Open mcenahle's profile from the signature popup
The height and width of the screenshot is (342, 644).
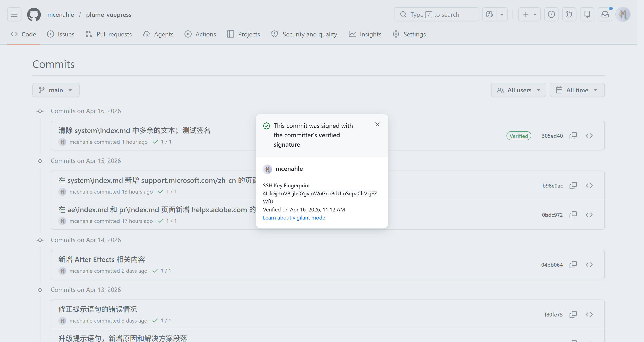(289, 169)
